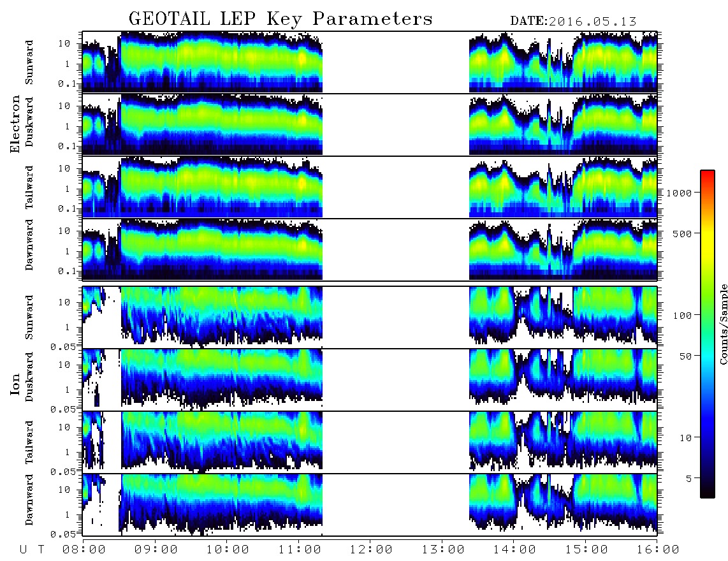Viewport: 728px width, 561px height.
Task: Select the Ion Duskward spectrogram panel
Action: tap(370, 380)
